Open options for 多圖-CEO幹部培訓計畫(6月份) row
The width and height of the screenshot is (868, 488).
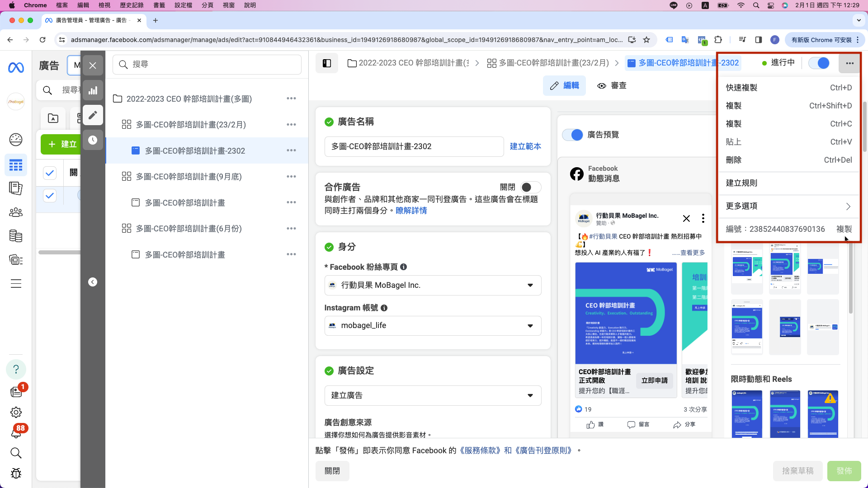click(291, 229)
